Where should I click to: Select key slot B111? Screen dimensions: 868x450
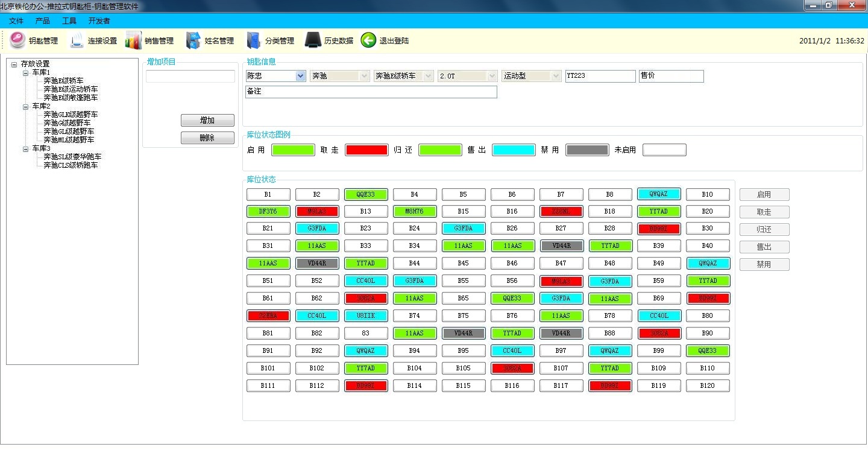(x=268, y=386)
